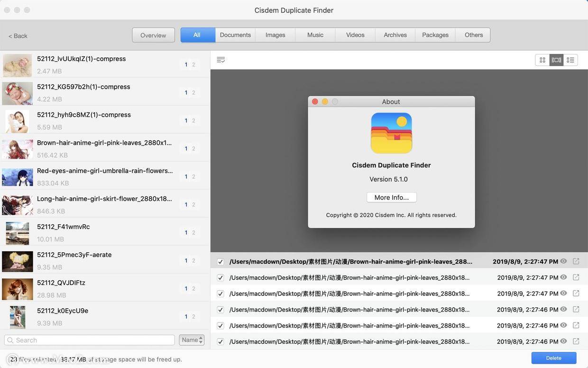This screenshot has height=368, width=588.
Task: Reveal the bold highlighted file in Finder
Action: pyautogui.click(x=576, y=261)
